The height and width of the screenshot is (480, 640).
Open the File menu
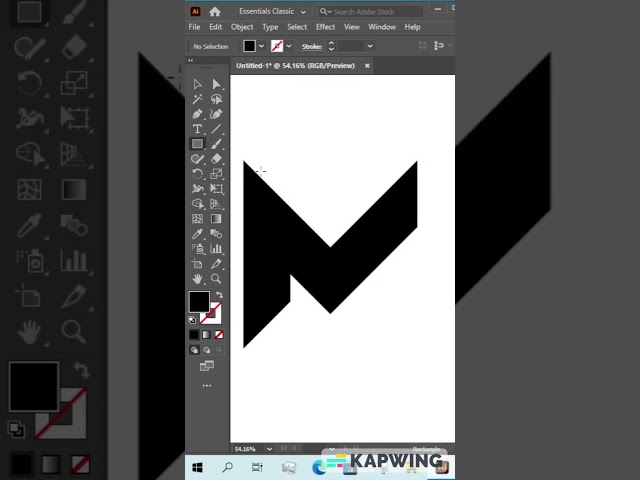click(194, 27)
